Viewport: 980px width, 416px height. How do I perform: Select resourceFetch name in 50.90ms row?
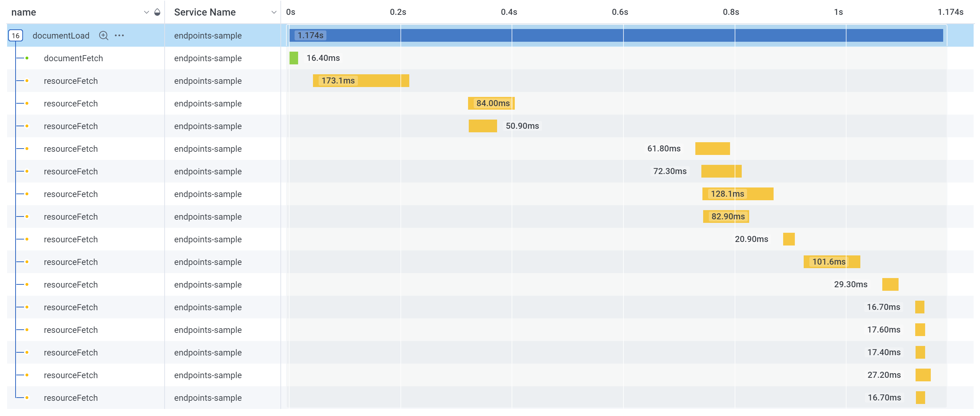point(71,126)
